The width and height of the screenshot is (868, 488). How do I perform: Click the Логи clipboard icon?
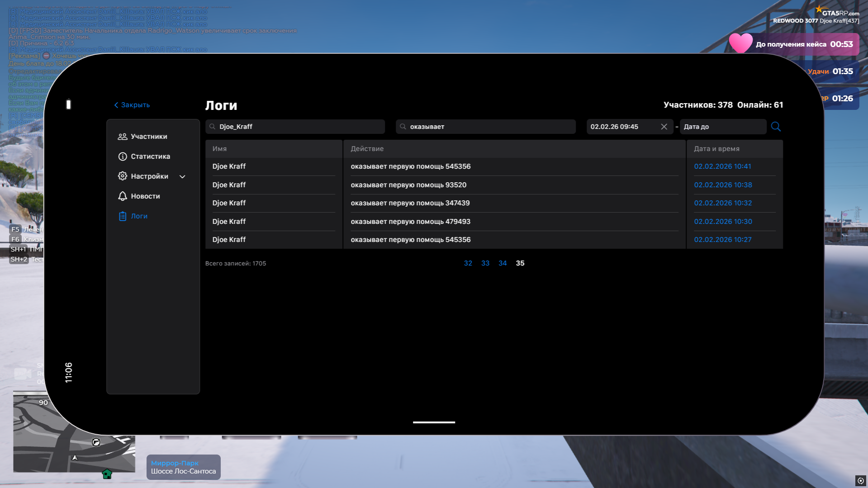(x=122, y=216)
